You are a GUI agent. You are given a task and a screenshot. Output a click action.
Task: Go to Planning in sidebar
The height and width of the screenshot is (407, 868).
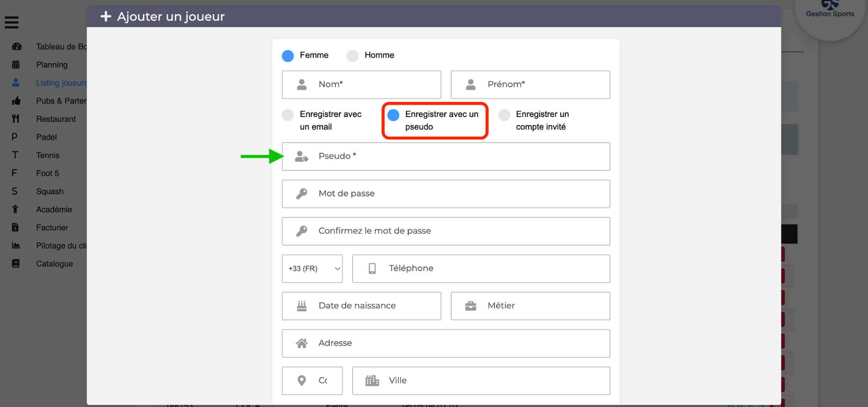click(x=52, y=64)
